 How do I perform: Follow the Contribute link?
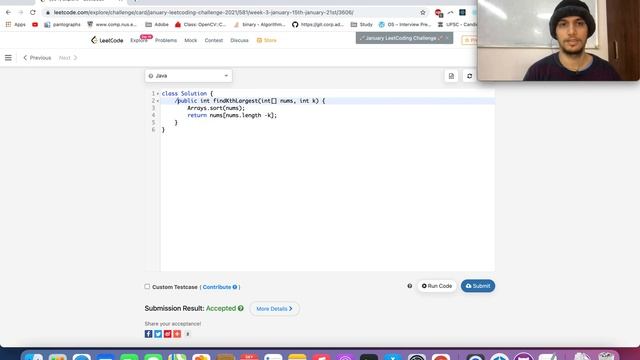tap(217, 287)
